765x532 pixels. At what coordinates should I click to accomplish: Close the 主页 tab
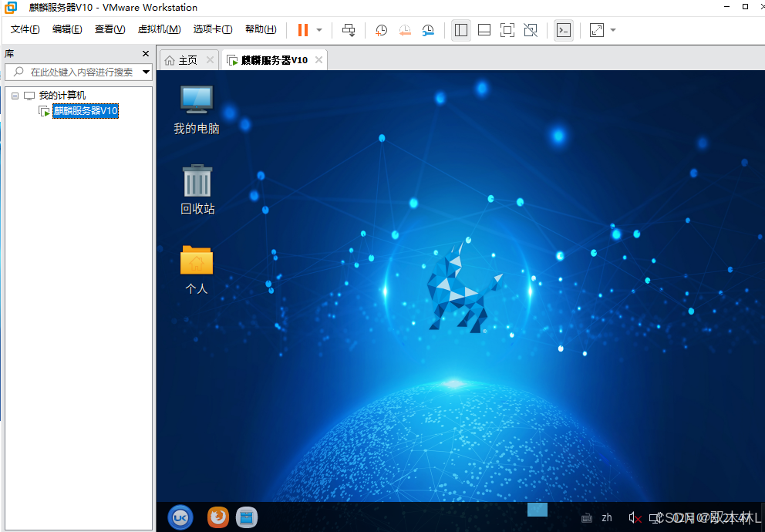(210, 60)
